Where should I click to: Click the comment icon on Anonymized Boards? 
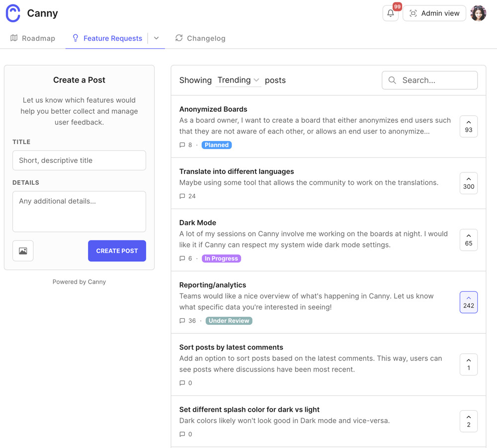click(x=182, y=145)
